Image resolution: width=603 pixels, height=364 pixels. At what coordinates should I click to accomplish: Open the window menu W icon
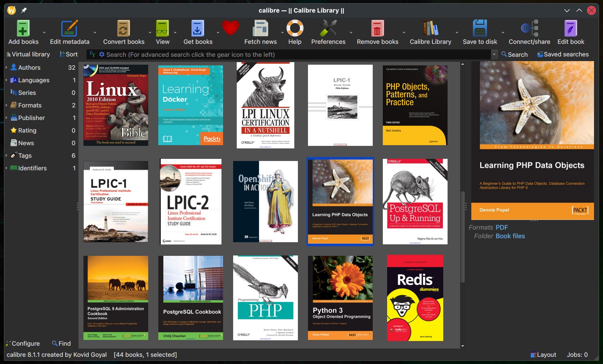click(12, 10)
